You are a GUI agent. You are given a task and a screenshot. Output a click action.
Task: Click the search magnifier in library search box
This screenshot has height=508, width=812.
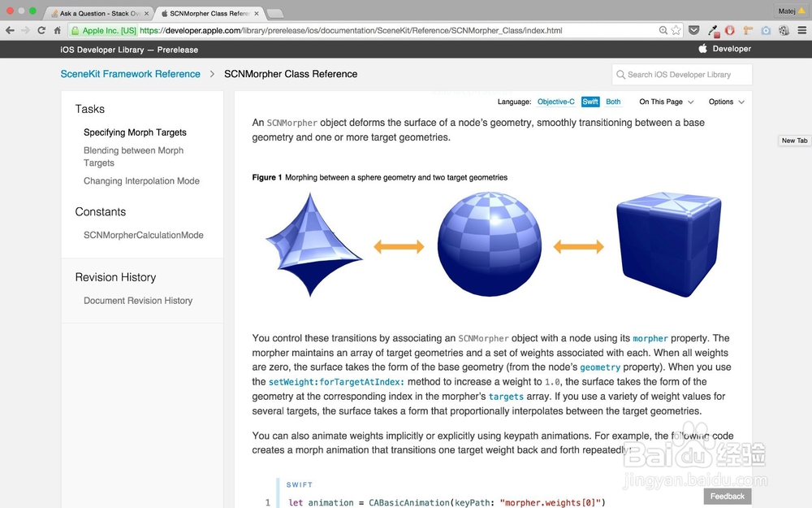click(620, 75)
